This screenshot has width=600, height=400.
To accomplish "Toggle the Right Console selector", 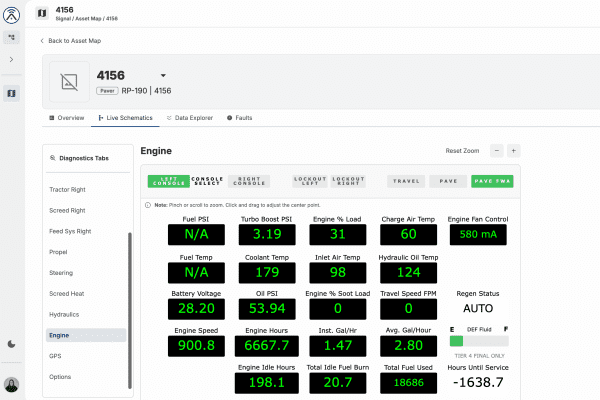I will coord(249,182).
